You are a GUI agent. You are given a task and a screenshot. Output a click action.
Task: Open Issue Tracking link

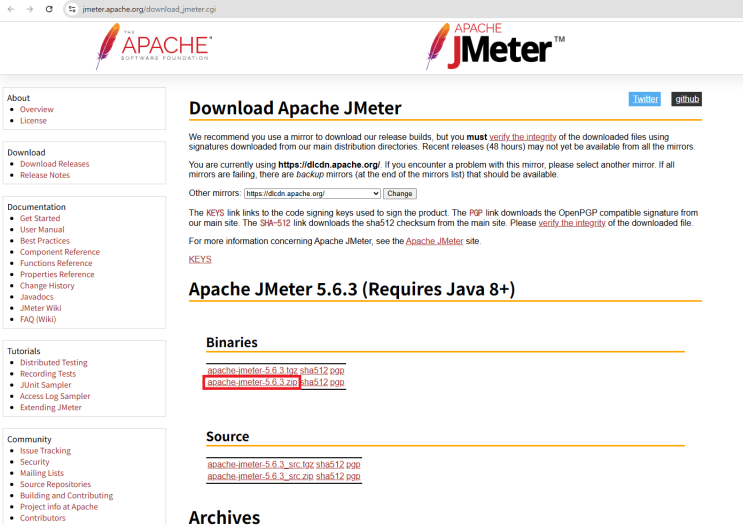point(45,451)
